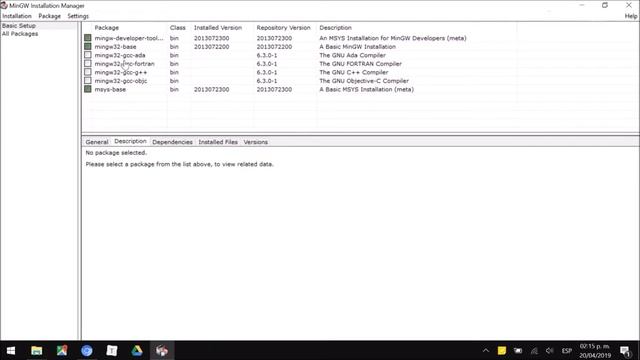
Task: Click 'The GNU C++ Compiler' description
Action: [x=353, y=72]
